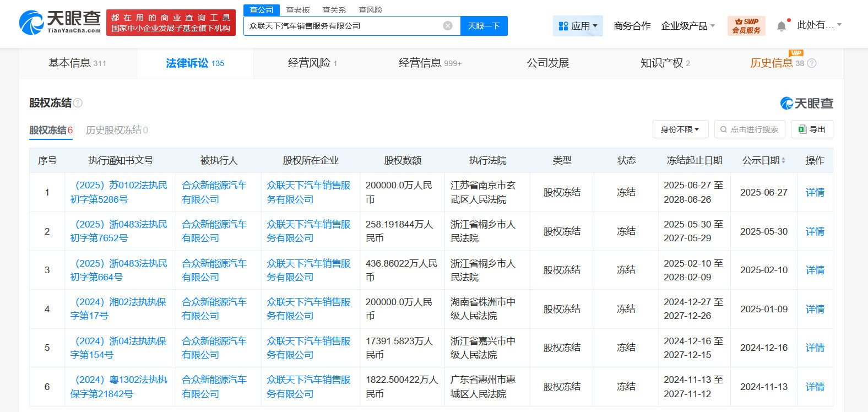Image resolution: width=868 pixels, height=412 pixels.
Task: View 详情 for row 4
Action: tap(815, 309)
